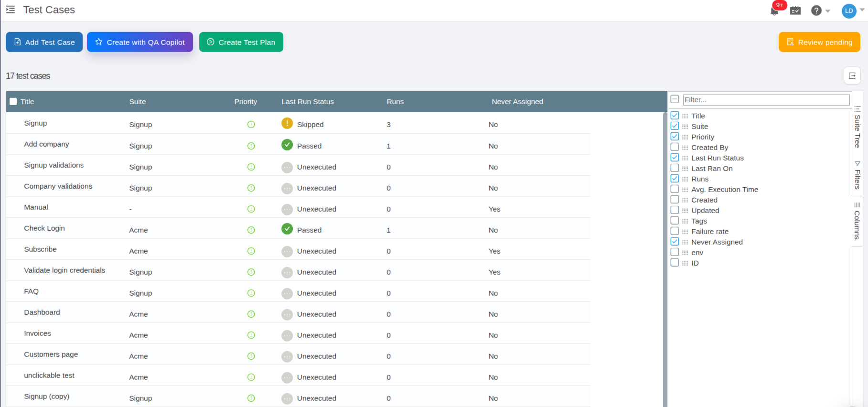
Task: Enable the Last Ran On column checkbox
Action: point(675,168)
